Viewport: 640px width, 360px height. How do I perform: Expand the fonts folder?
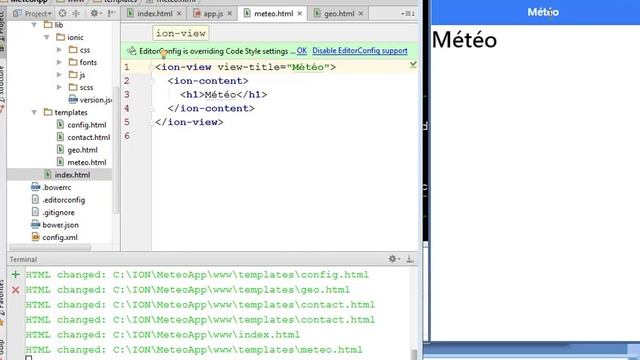click(x=59, y=62)
